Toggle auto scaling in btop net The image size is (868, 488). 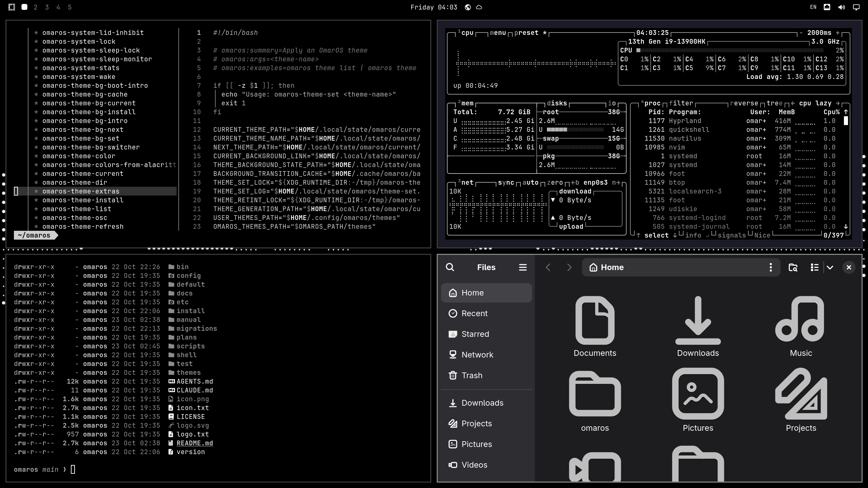pos(530,182)
